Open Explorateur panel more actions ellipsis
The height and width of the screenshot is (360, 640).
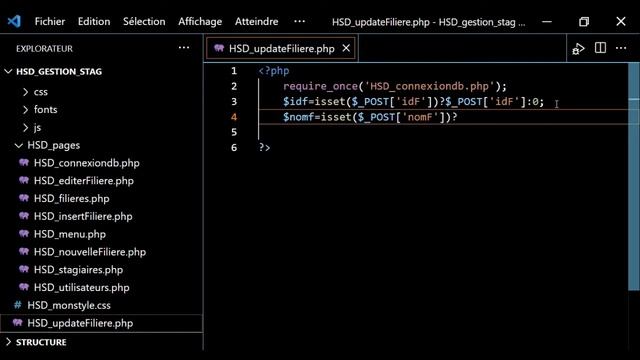(x=184, y=48)
